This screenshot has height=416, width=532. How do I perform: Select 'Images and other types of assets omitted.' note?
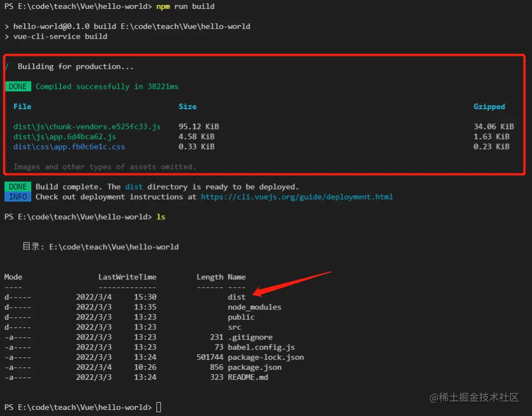point(104,167)
